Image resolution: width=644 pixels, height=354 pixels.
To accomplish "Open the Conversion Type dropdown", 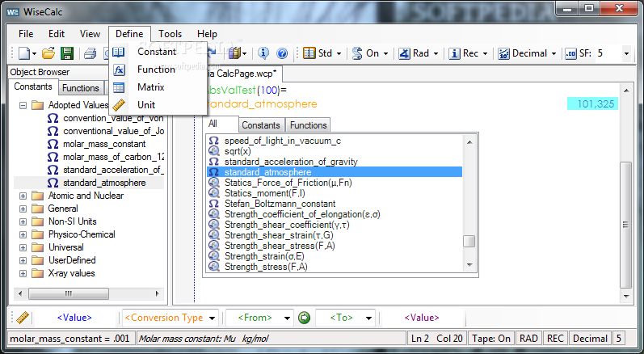I will [x=213, y=318].
